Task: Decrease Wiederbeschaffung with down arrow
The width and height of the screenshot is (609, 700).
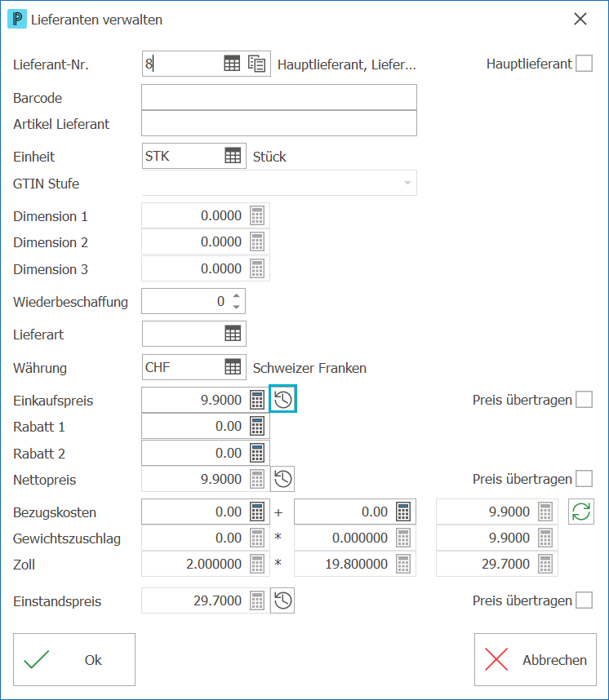Action: coord(237,307)
